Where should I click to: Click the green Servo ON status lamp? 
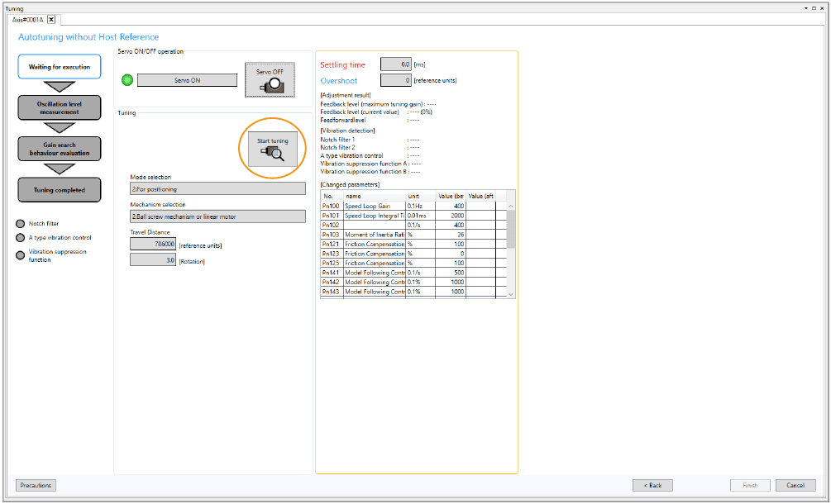(x=127, y=80)
